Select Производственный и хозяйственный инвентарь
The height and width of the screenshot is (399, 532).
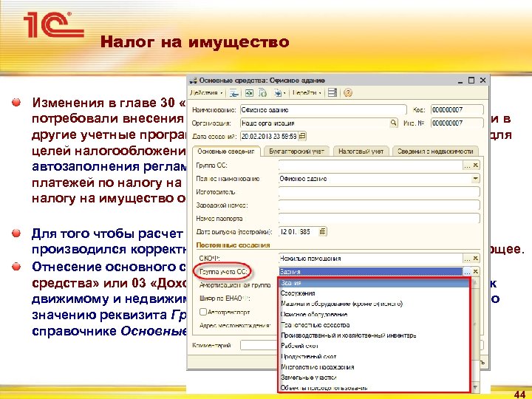375,335
